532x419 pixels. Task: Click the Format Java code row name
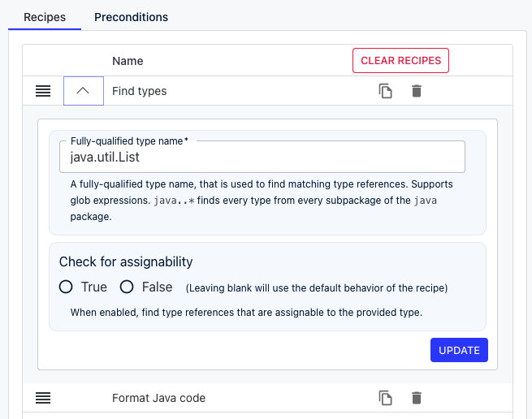[158, 398]
